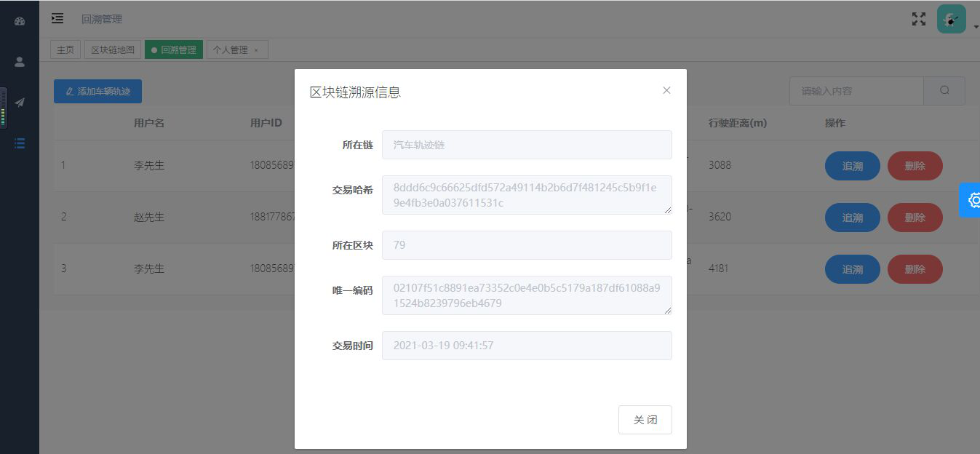This screenshot has width=980, height=454.
Task: Open the floating blue settings gear
Action: tap(973, 200)
